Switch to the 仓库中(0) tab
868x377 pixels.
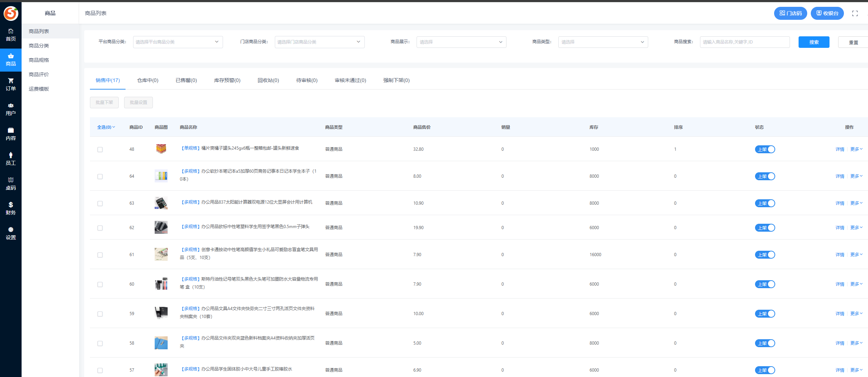coord(147,80)
